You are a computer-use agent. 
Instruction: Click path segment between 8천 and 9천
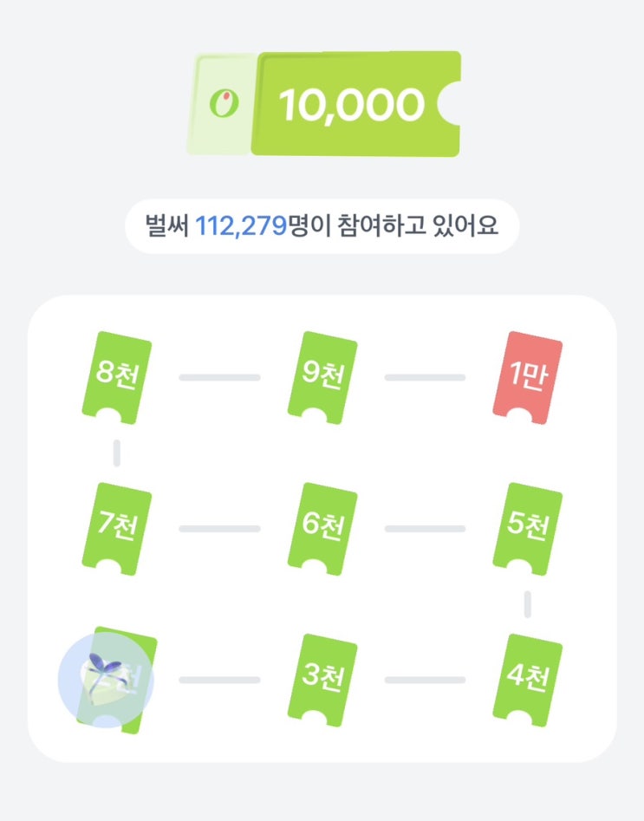pyautogui.click(x=219, y=377)
